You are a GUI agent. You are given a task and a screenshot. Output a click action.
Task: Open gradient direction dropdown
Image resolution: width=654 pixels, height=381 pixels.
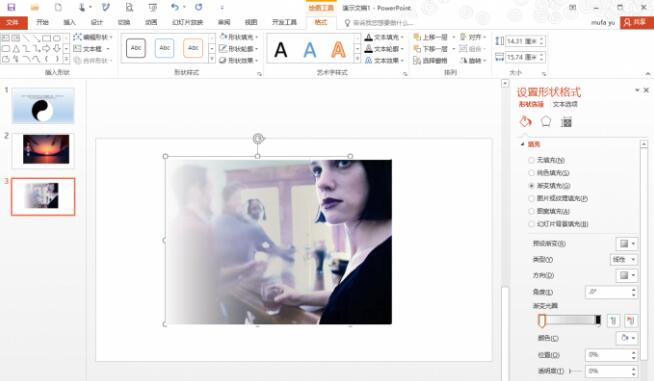(x=627, y=275)
